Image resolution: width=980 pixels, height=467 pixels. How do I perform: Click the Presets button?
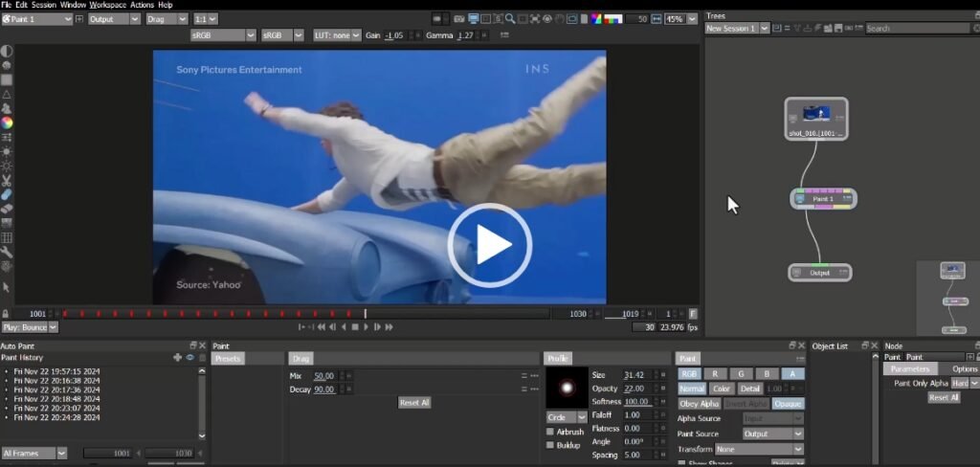[x=228, y=358]
